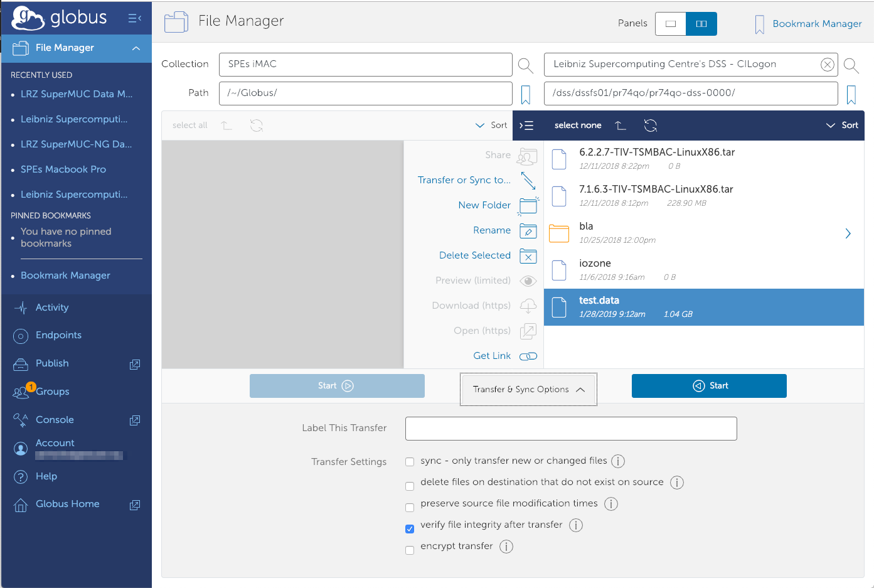
Task: Click the Label This Transfer field
Action: (x=571, y=429)
